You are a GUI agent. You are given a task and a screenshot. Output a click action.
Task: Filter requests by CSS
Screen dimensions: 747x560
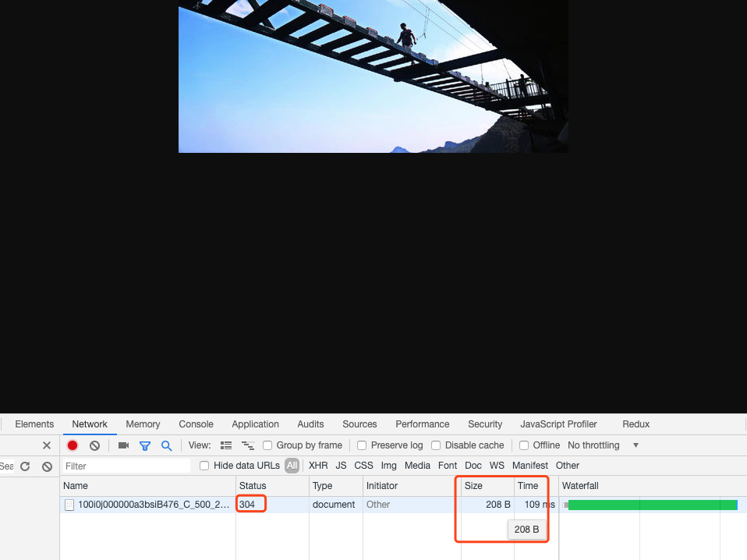[363, 466]
